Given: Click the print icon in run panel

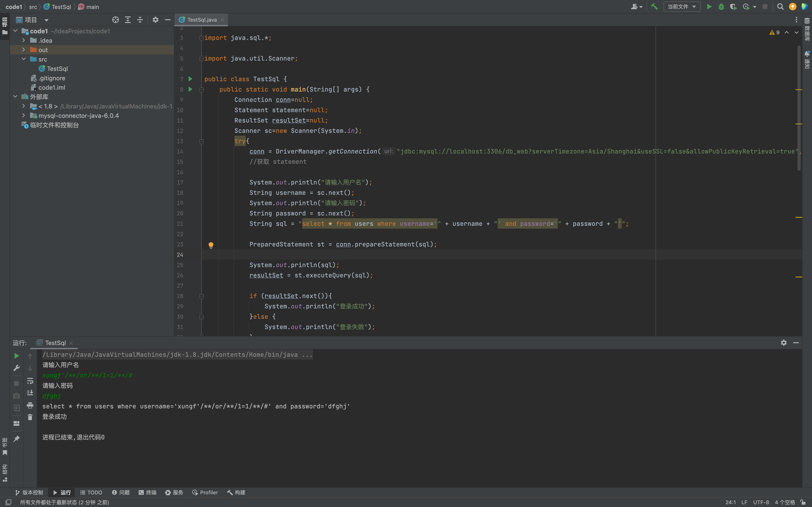Looking at the screenshot, I should pos(30,405).
